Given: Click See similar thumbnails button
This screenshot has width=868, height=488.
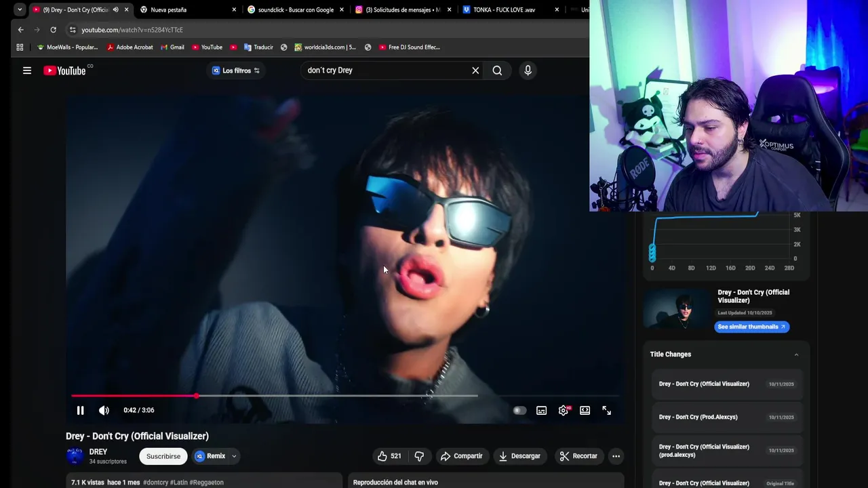Looking at the screenshot, I should point(751,327).
